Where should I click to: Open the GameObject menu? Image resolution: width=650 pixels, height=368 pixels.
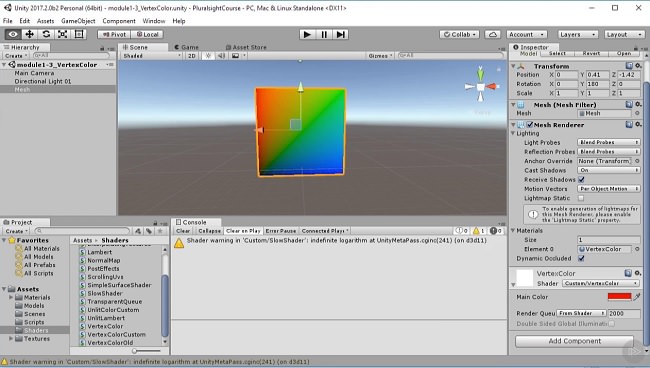(x=78, y=21)
